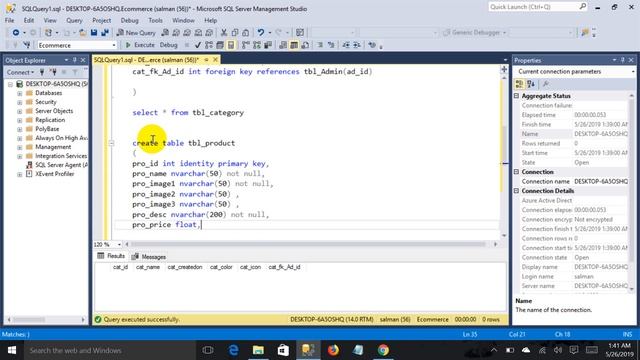The height and width of the screenshot is (360, 640).
Task: Click the cat_name column header
Action: (x=148, y=267)
